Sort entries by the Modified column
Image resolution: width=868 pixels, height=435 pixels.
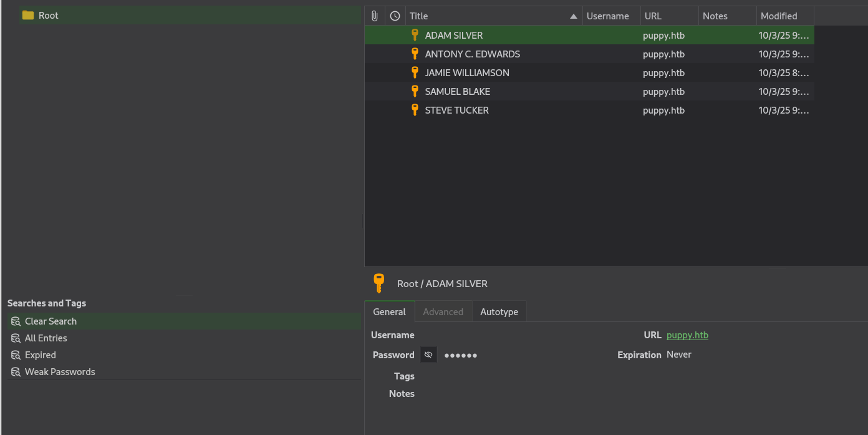pos(779,16)
